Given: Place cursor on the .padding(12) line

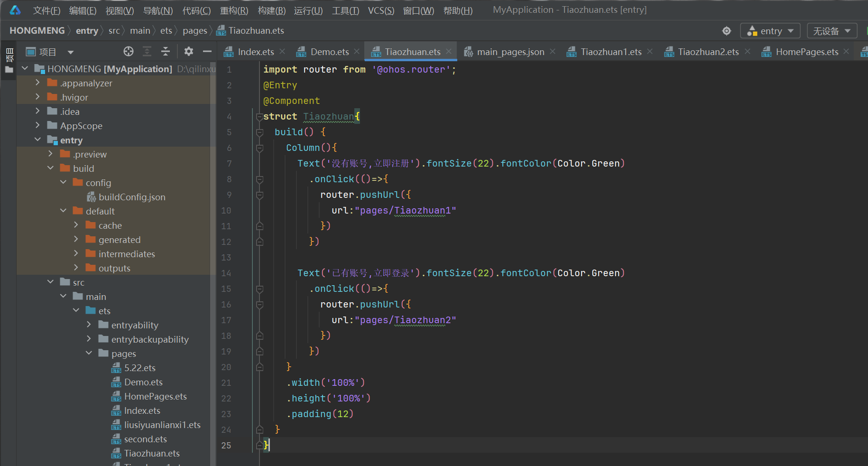Looking at the screenshot, I should point(320,414).
